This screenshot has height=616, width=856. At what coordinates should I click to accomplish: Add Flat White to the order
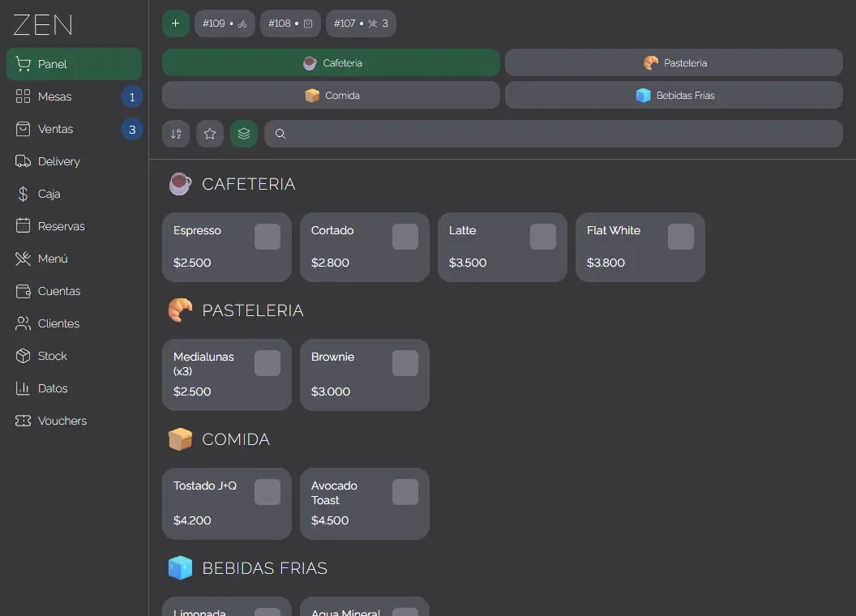(x=640, y=247)
